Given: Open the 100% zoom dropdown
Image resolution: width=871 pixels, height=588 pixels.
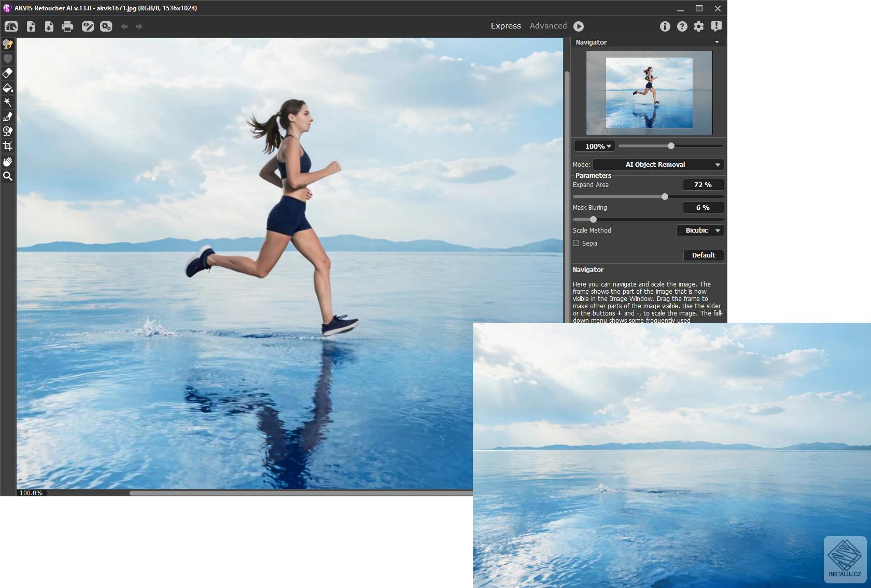Looking at the screenshot, I should (595, 146).
